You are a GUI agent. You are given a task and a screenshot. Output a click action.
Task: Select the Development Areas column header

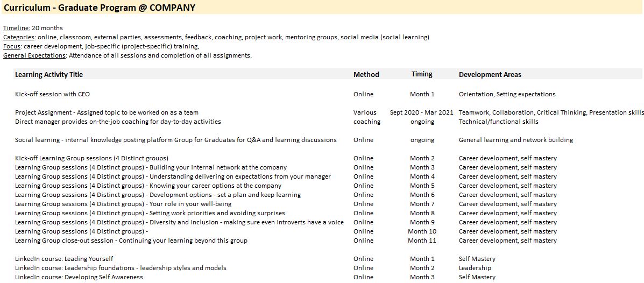point(490,75)
